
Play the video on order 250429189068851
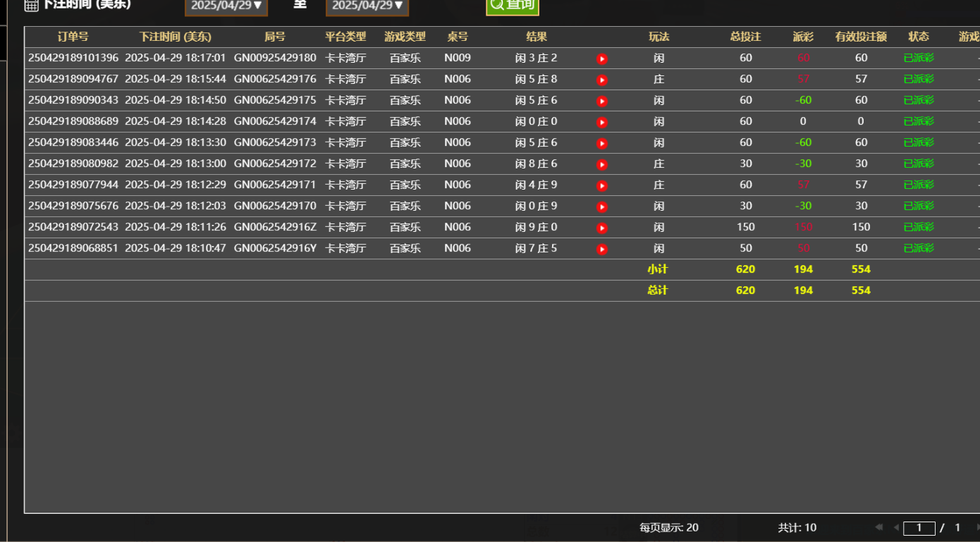[601, 249]
